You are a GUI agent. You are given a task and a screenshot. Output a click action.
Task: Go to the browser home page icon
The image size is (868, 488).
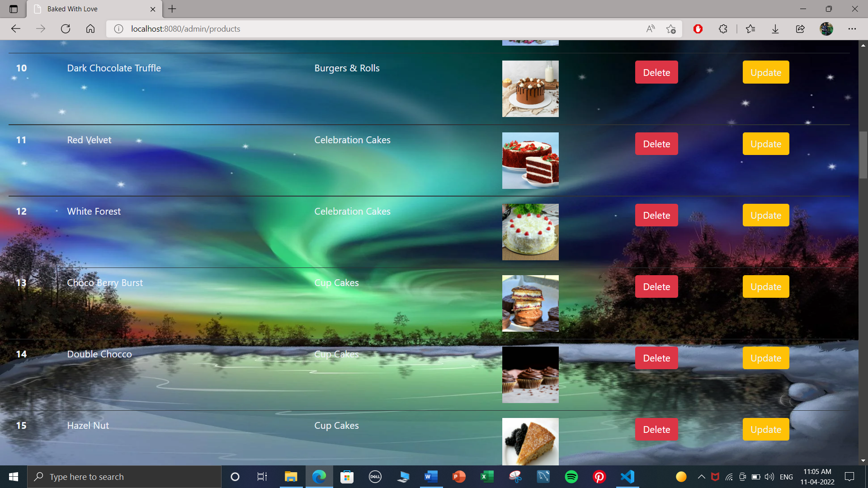click(90, 29)
